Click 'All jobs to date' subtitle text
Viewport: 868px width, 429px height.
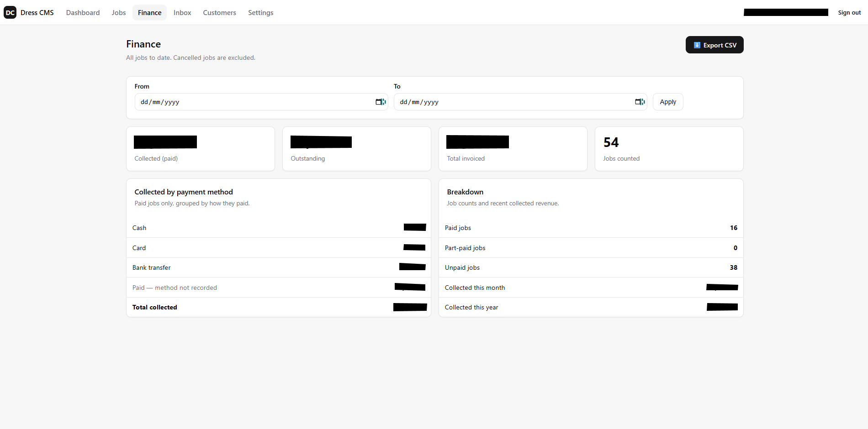click(191, 58)
